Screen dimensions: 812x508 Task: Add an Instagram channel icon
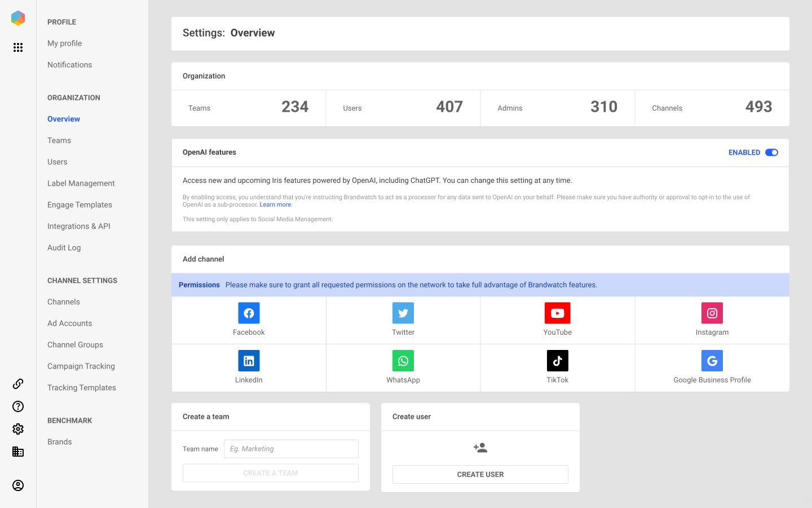pyautogui.click(x=712, y=313)
